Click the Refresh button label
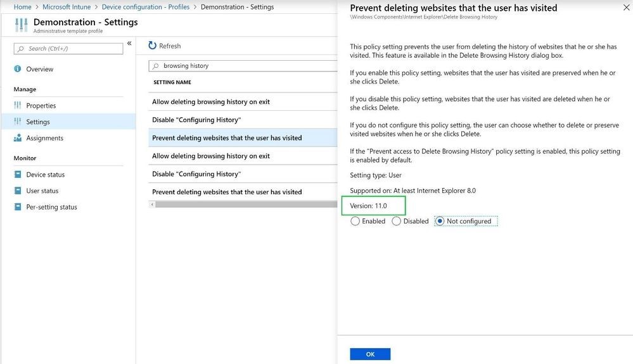The height and width of the screenshot is (364, 633). tap(170, 46)
